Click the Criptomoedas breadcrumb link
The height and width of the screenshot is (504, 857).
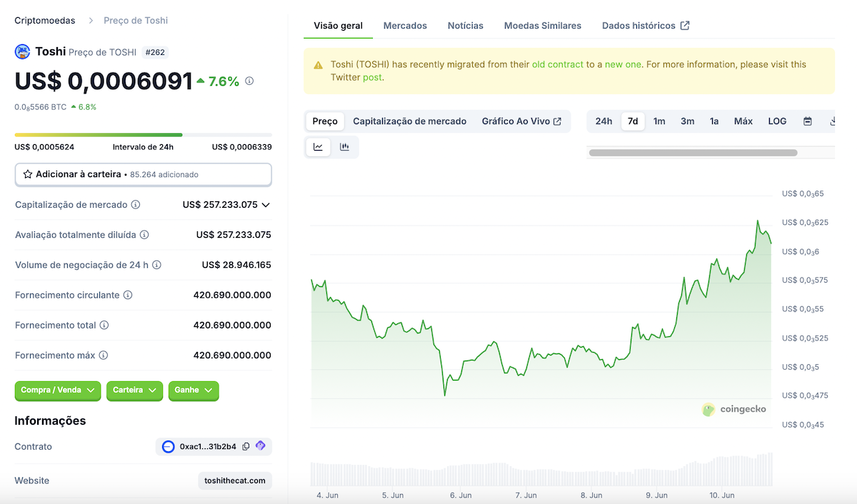tap(44, 21)
